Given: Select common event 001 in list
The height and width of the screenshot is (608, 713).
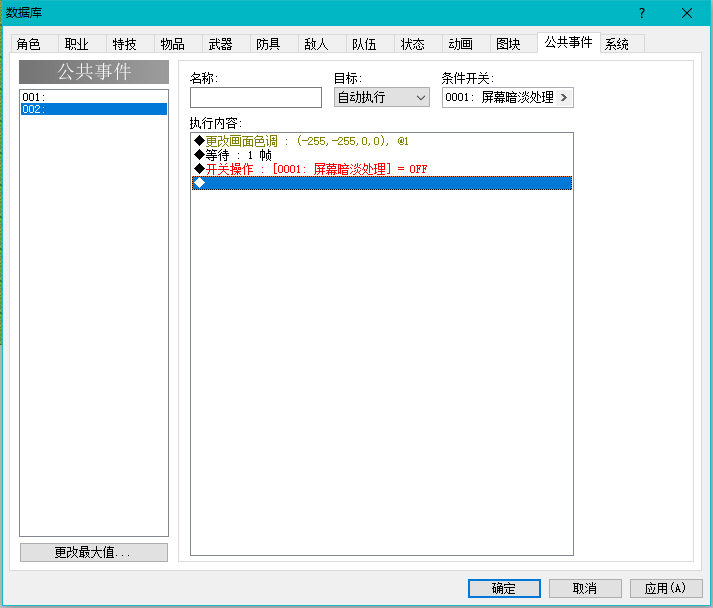Looking at the screenshot, I should 94,97.
